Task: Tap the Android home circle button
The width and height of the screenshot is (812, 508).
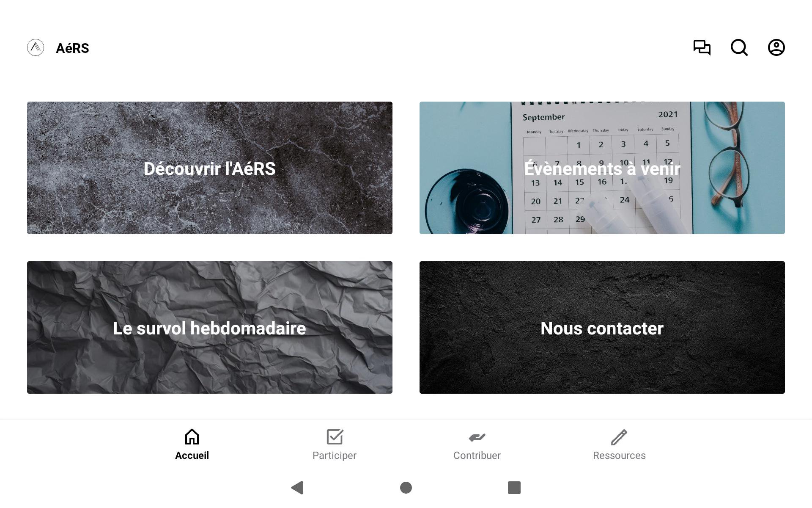Action: [x=406, y=488]
